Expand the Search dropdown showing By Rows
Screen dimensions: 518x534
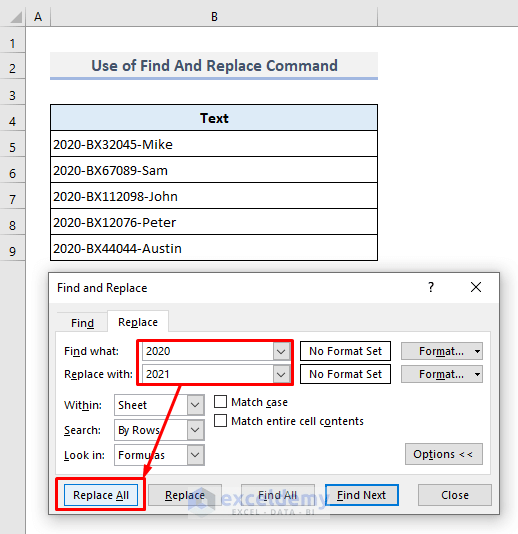(195, 430)
